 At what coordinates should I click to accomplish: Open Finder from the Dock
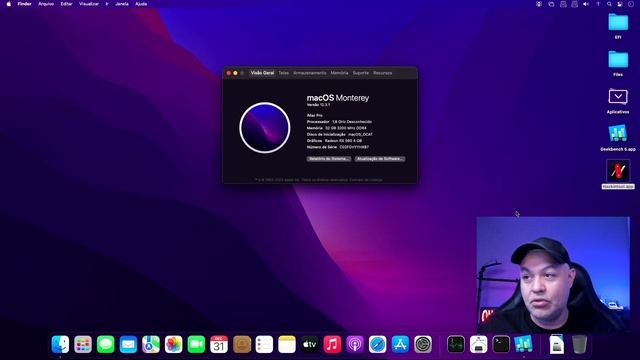(60, 344)
